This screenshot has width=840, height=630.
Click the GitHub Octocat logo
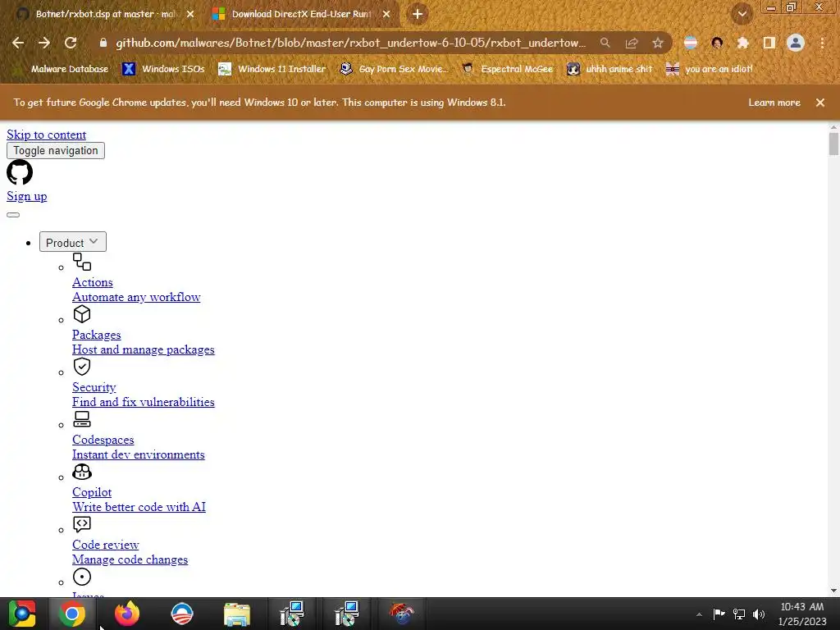coord(20,172)
